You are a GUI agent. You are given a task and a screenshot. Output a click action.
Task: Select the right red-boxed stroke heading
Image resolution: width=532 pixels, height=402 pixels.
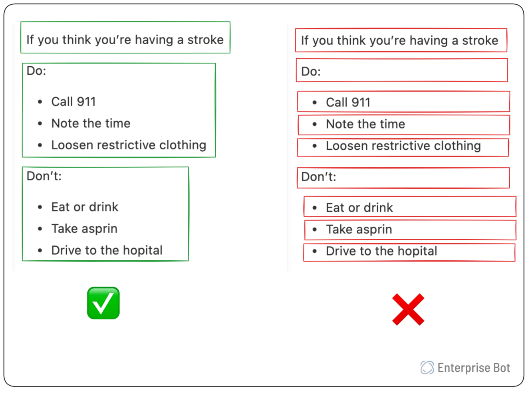click(399, 40)
